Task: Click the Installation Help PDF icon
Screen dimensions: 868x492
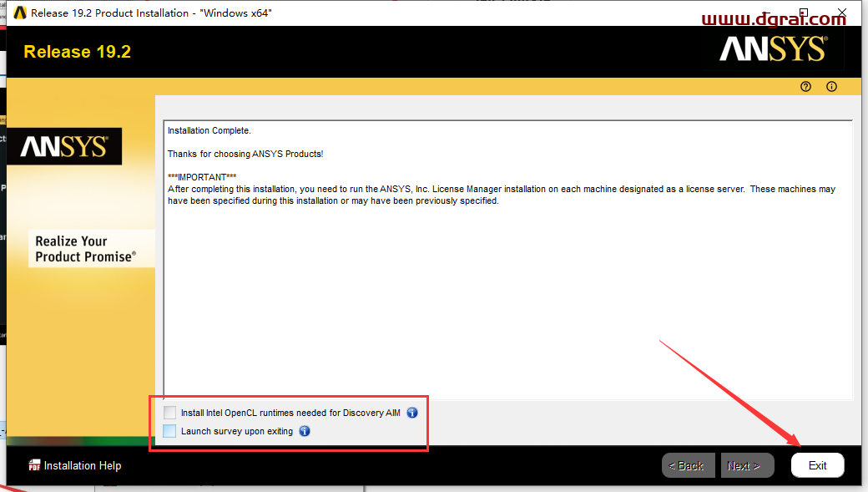Action: click(x=34, y=465)
